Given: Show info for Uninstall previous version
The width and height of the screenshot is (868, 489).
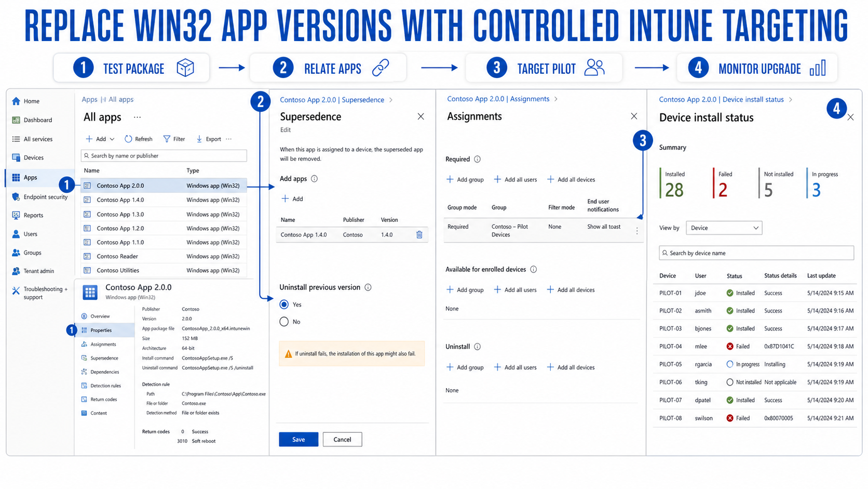Looking at the screenshot, I should pyautogui.click(x=368, y=287).
